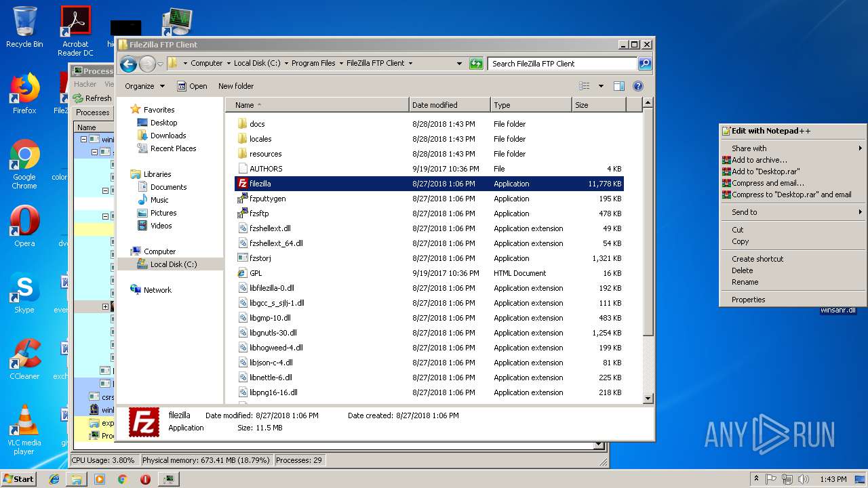Click the Opera taskbar icon
Screen dimensions: 868x488
[x=145, y=479]
